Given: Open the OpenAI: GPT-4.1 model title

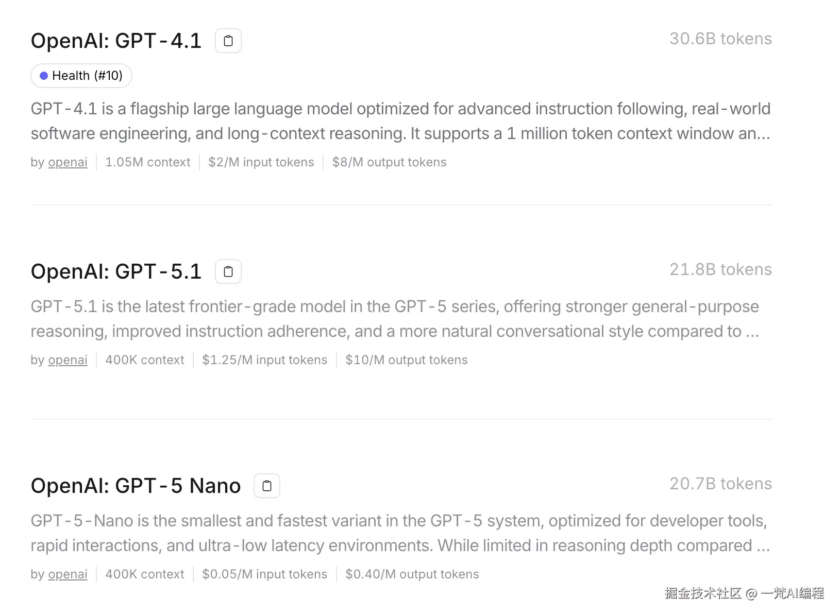Looking at the screenshot, I should [116, 41].
